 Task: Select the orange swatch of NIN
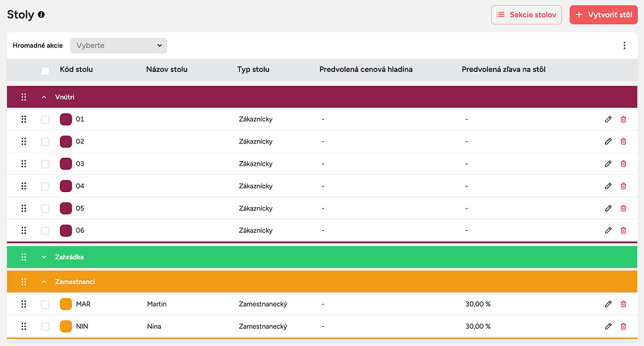pyautogui.click(x=66, y=326)
